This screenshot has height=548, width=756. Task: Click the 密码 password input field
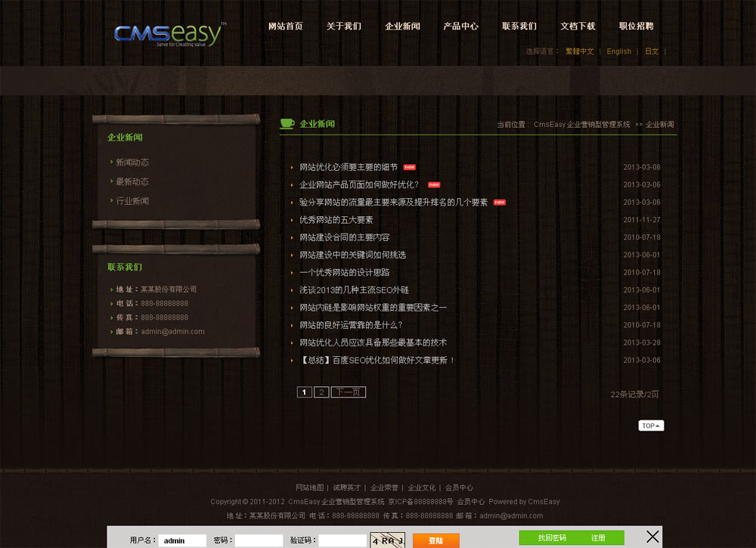(259, 540)
